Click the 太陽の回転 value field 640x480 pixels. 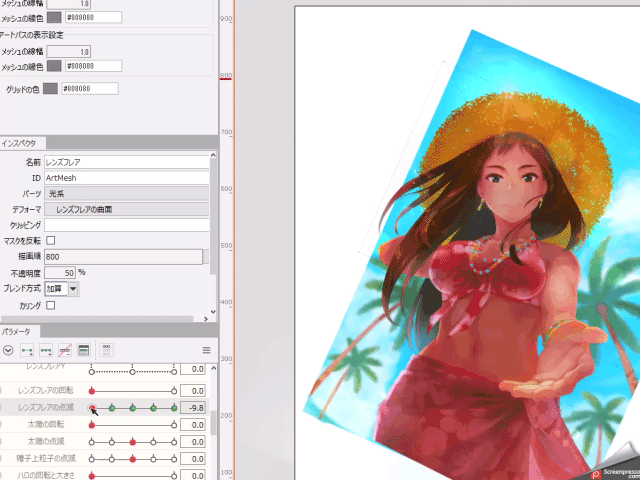point(193,425)
